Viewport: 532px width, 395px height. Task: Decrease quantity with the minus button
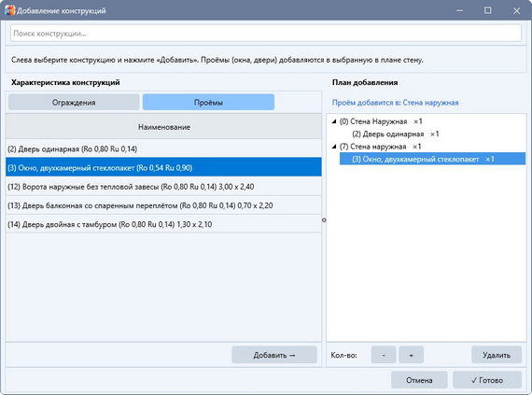(384, 355)
